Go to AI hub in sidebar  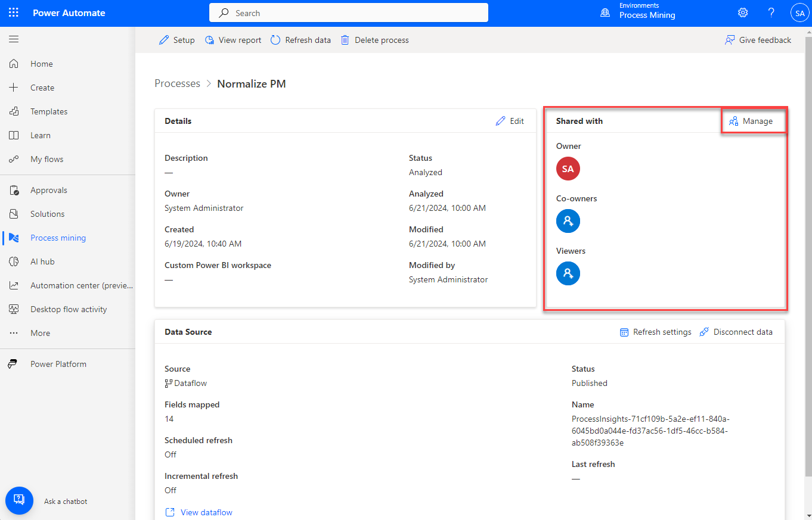(x=42, y=261)
